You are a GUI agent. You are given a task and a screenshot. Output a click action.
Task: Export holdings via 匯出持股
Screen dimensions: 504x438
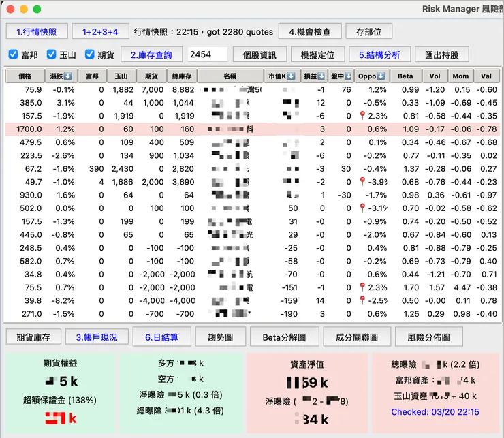(441, 54)
